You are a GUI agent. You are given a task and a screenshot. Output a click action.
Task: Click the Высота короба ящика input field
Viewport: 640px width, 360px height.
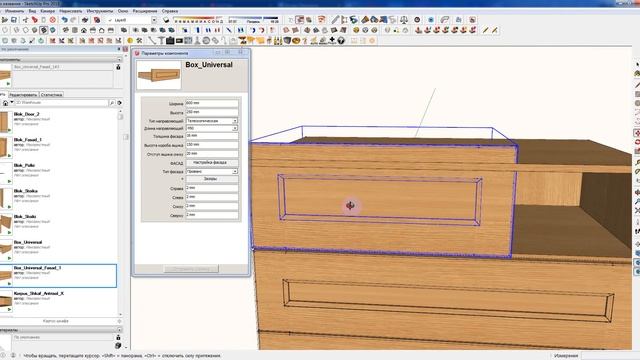[x=212, y=145]
